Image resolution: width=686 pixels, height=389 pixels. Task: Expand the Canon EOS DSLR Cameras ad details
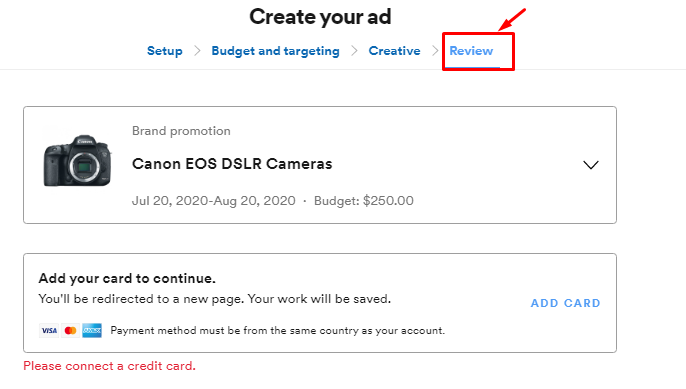591,165
